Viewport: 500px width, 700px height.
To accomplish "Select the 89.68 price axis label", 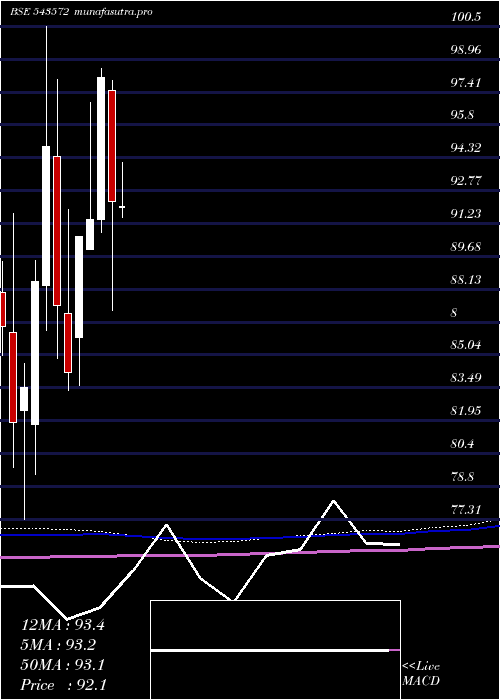I will [x=466, y=246].
